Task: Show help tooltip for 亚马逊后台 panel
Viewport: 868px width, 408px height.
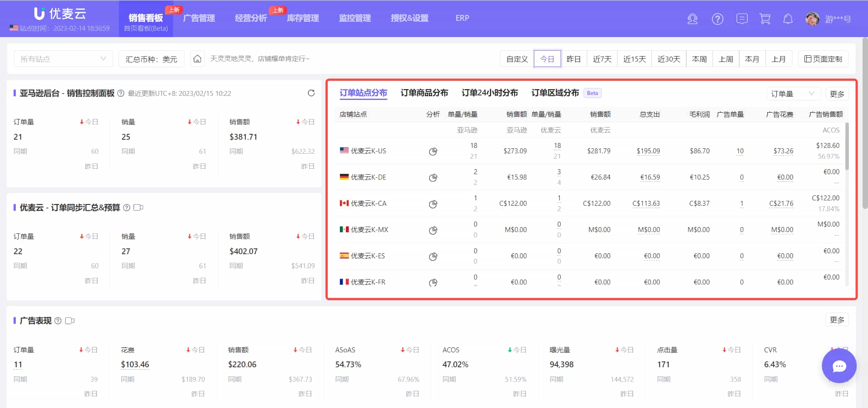Action: click(121, 93)
